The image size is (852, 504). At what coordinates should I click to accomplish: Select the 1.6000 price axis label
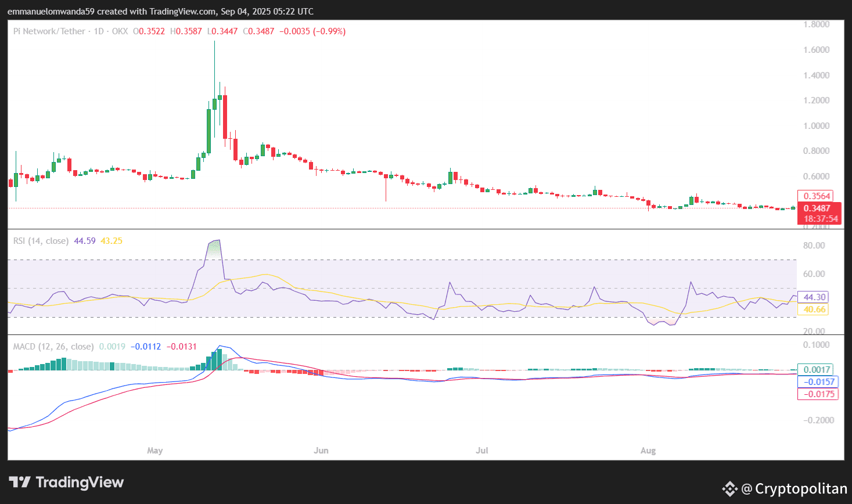click(x=816, y=50)
